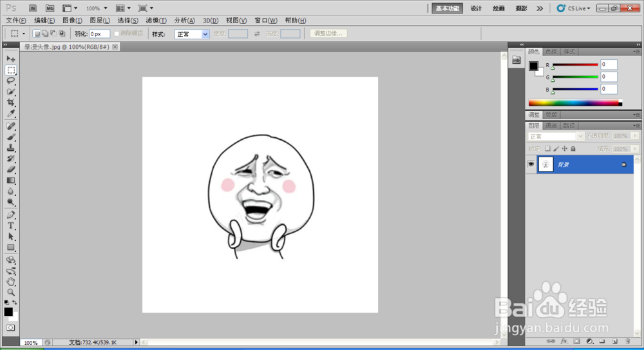Screen dimensions: 644x350
Task: Open the 图像 menu
Action: point(72,20)
